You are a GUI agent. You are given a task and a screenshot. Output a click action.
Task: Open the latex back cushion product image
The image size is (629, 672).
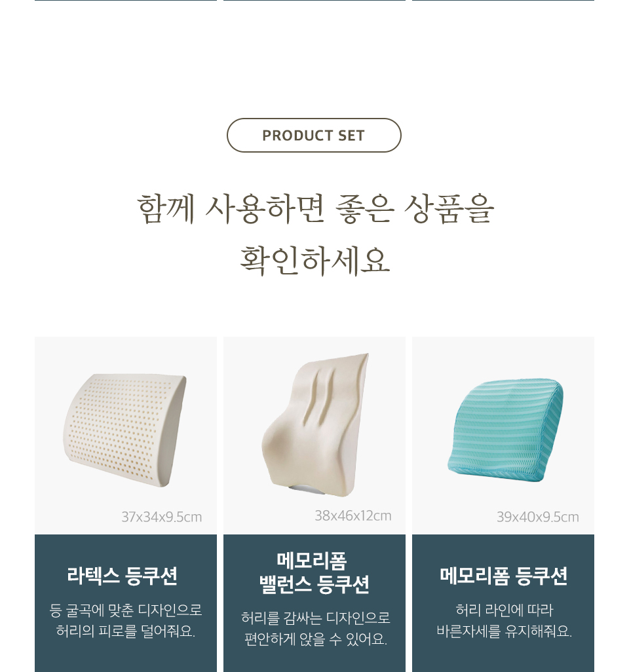tap(125, 430)
